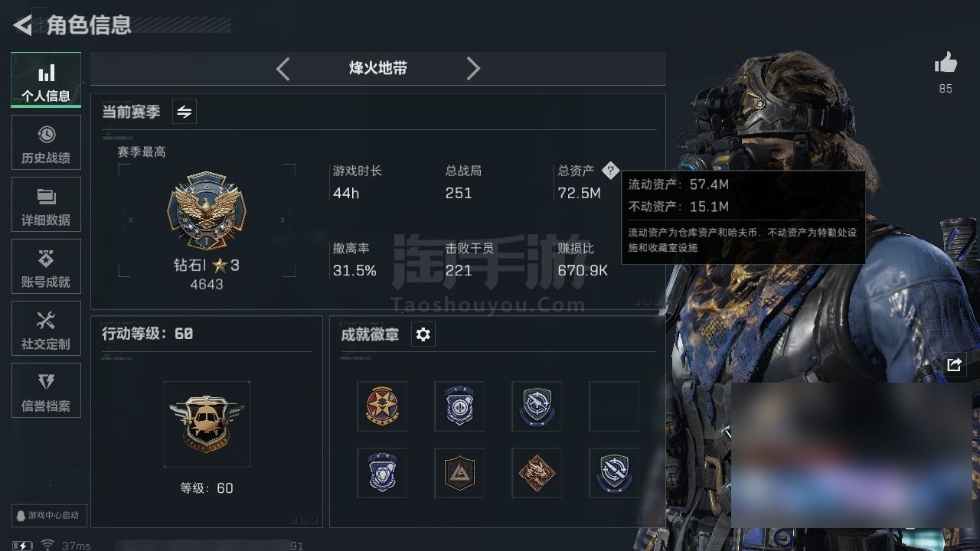Open the 历史战绩 tab
Image resolution: width=980 pixels, height=551 pixels.
(46, 142)
